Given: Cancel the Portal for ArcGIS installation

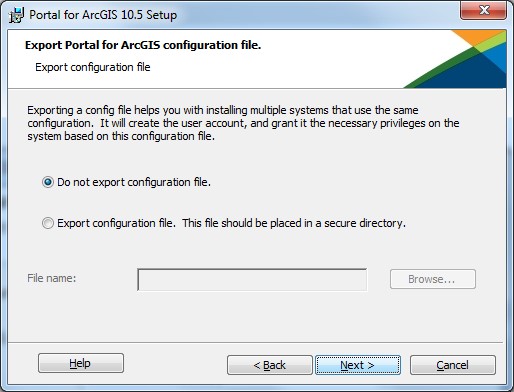Looking at the screenshot, I should tap(453, 365).
